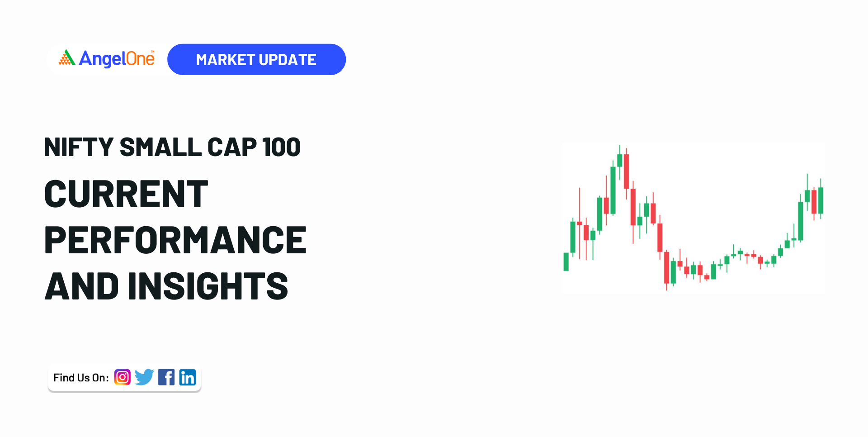The height and width of the screenshot is (437, 868).
Task: Open the Facebook icon link
Action: (166, 377)
